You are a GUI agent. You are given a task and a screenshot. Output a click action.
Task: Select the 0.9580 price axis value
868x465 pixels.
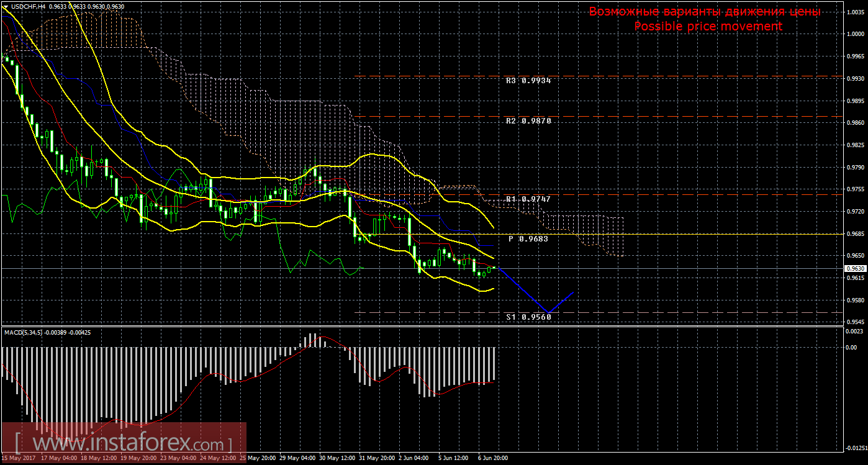pyautogui.click(x=856, y=300)
